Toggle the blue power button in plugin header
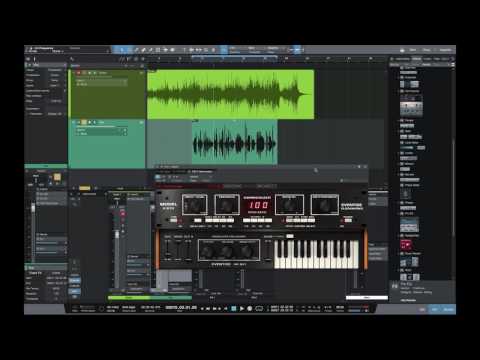480x360 pixels. pyautogui.click(x=158, y=177)
